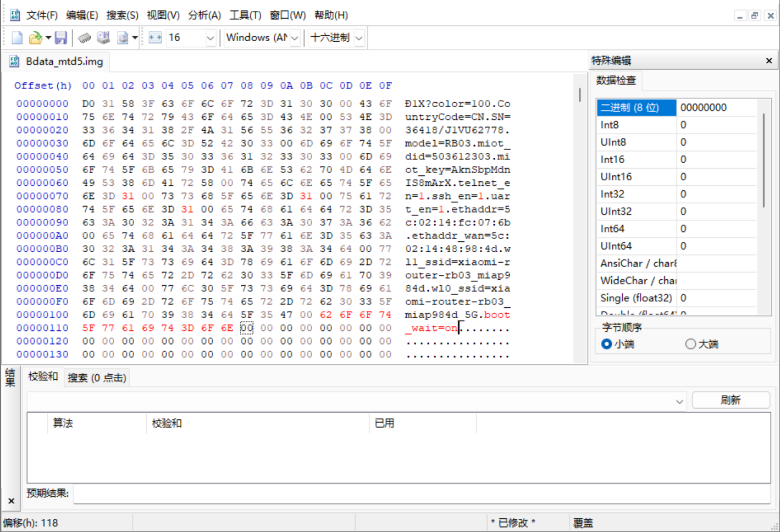Click the bytes-per-row width icon
The image size is (780, 532).
pyautogui.click(x=156, y=38)
